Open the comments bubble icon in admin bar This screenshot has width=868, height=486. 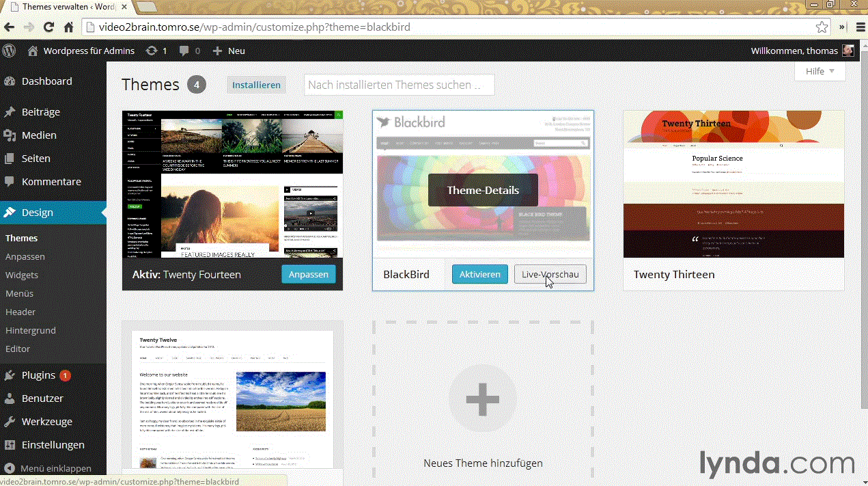tap(184, 51)
